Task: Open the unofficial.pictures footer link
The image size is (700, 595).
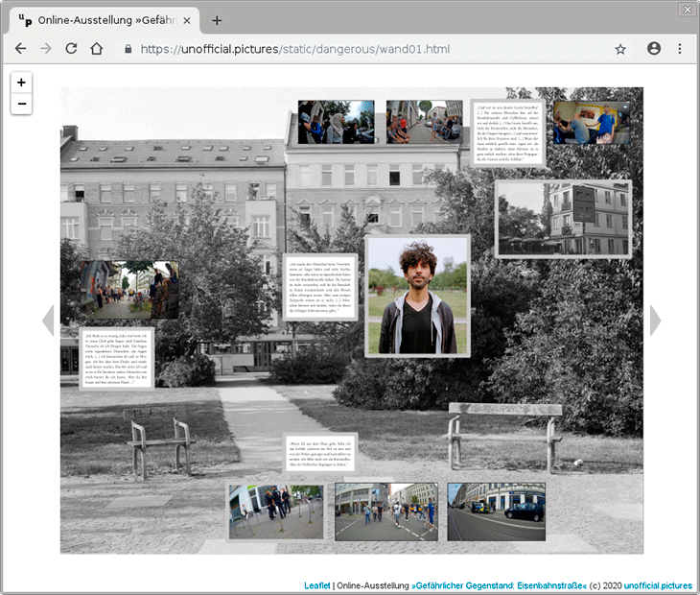Action: pos(658,585)
